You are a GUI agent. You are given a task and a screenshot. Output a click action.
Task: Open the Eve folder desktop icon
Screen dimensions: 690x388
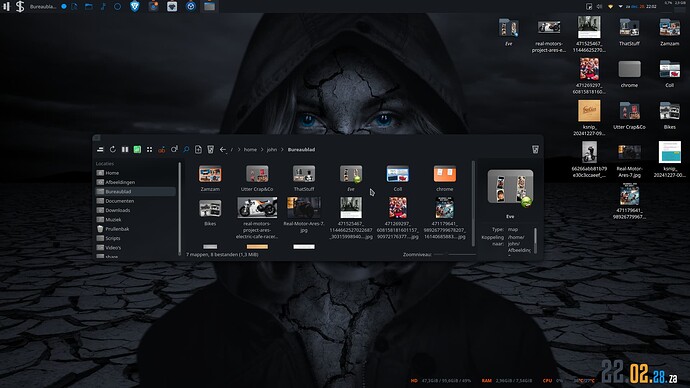[509, 33]
